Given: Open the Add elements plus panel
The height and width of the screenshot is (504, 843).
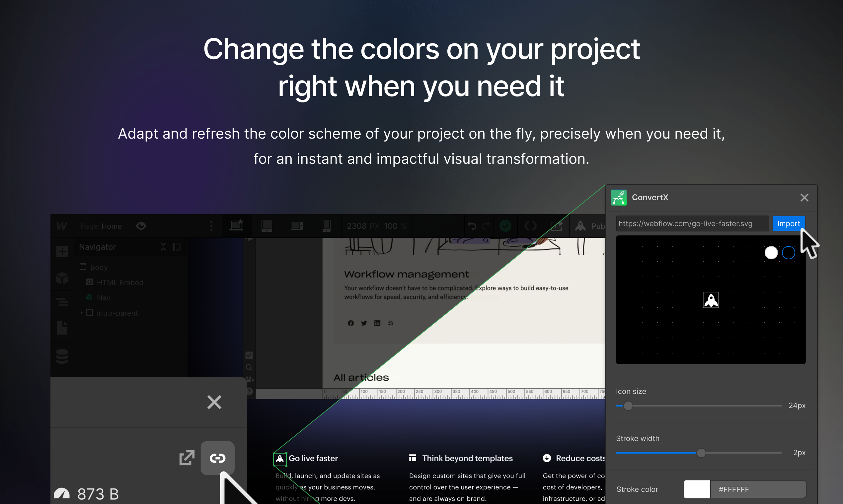Looking at the screenshot, I should pos(62,252).
